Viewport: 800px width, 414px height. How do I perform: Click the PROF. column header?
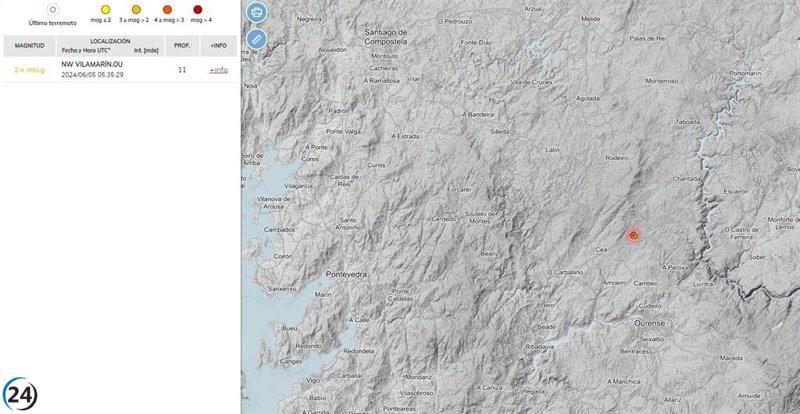coord(182,46)
